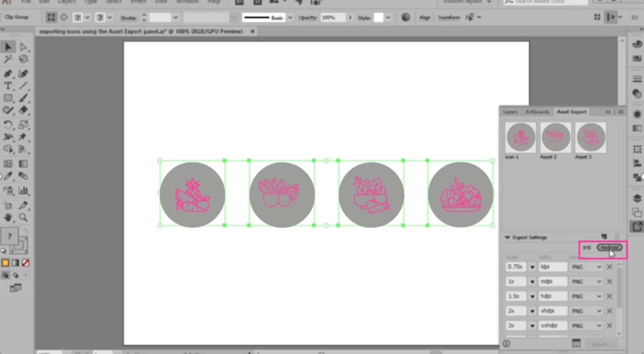This screenshot has height=354, width=644.
Task: Open the Export for Screens dialog icon
Action: click(x=576, y=343)
